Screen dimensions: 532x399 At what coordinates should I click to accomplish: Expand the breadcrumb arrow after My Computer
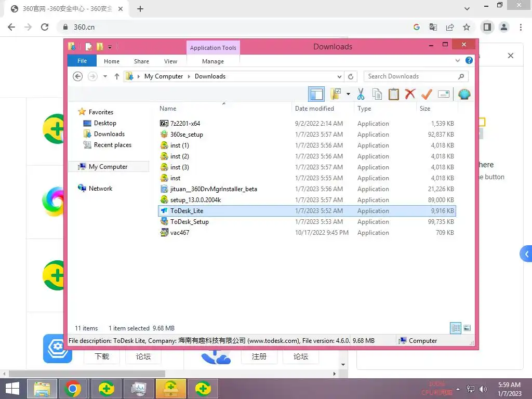pos(189,76)
